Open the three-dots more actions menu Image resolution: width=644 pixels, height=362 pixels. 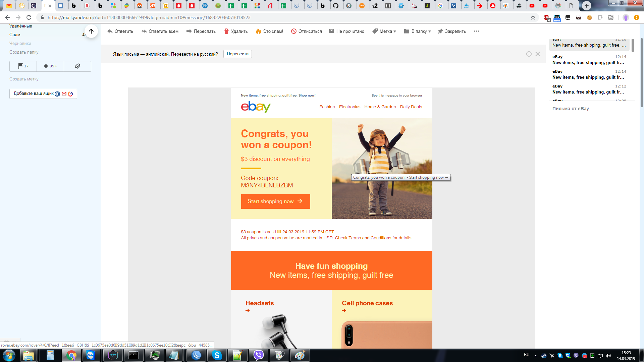(x=477, y=31)
